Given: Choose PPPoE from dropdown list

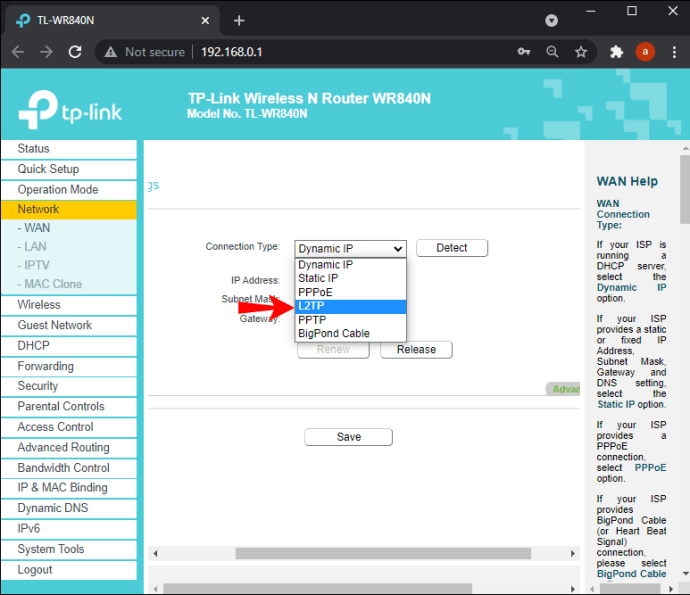Looking at the screenshot, I should tap(350, 293).
